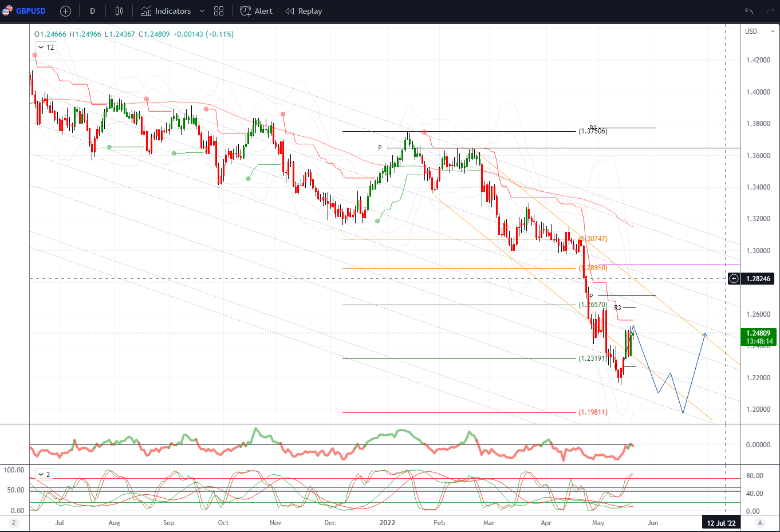Click the Jun time axis label

click(653, 523)
